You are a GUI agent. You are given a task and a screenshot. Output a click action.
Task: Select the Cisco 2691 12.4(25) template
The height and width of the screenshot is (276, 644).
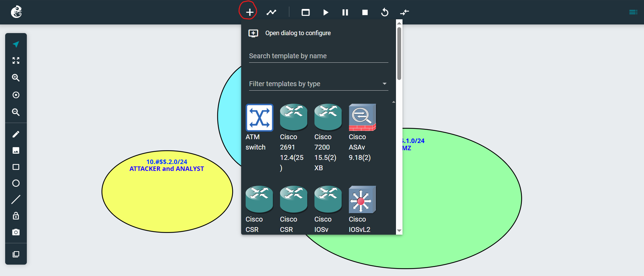click(293, 138)
